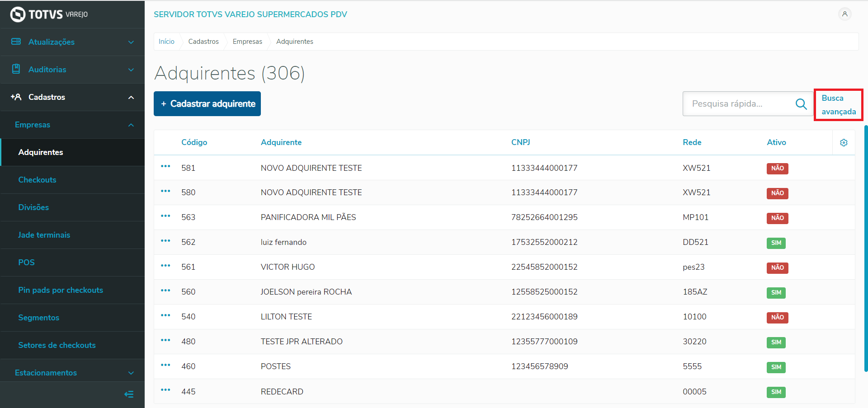Open the Busca avançada link
This screenshot has height=408, width=868.
tap(839, 105)
